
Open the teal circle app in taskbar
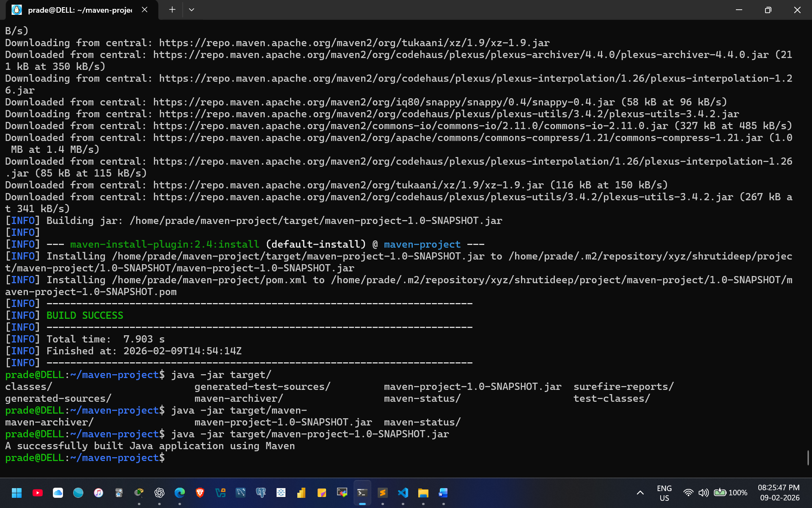[x=78, y=493]
